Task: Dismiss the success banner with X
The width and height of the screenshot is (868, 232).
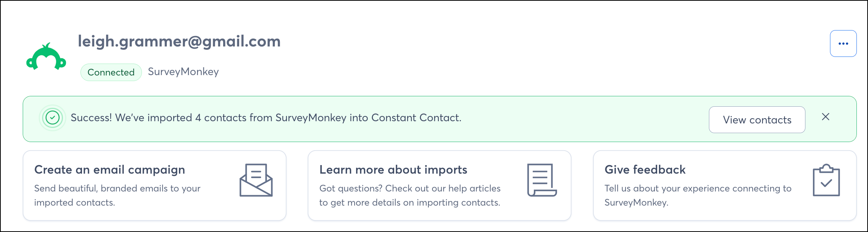Action: [x=826, y=117]
